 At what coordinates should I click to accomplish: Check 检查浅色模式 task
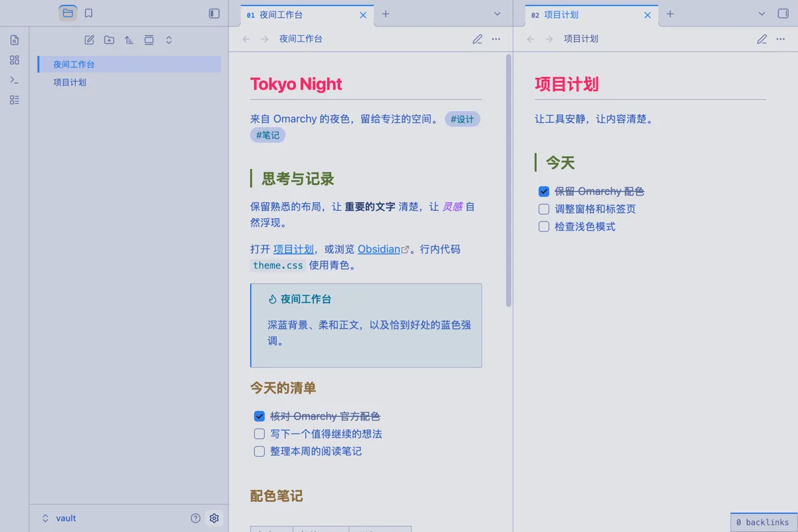click(x=544, y=227)
